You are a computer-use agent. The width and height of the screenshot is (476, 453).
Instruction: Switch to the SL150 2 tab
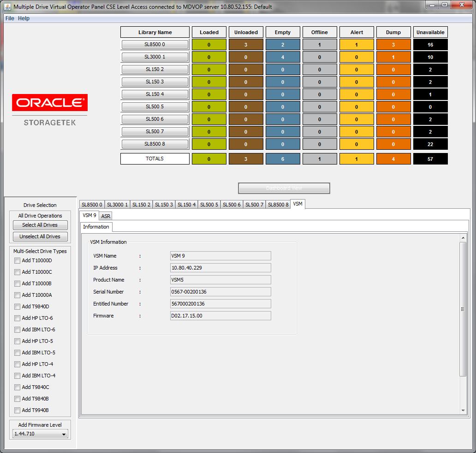141,205
